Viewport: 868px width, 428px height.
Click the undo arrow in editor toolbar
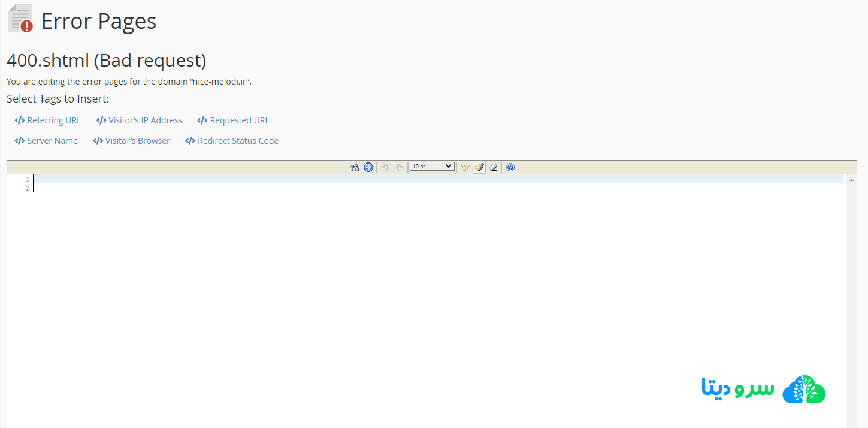pyautogui.click(x=385, y=167)
